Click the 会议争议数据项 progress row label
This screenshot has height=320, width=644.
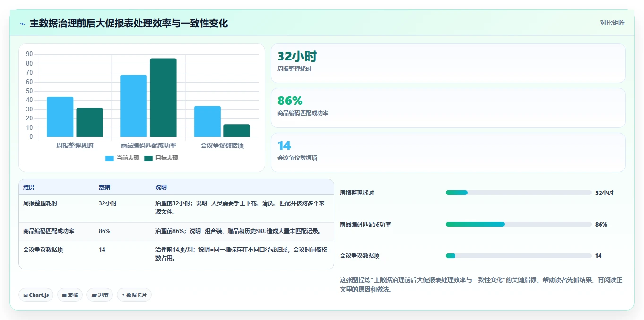360,256
